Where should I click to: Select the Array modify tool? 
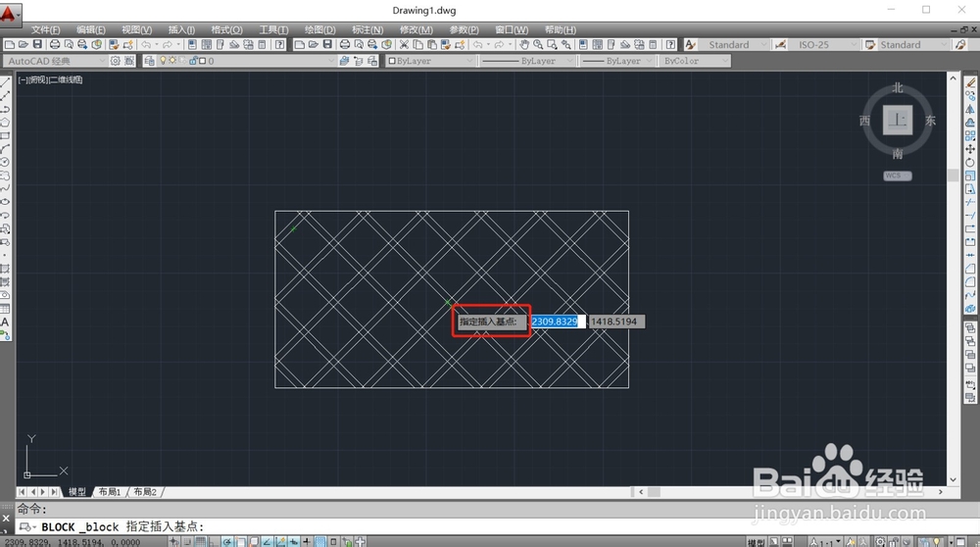coord(970,135)
